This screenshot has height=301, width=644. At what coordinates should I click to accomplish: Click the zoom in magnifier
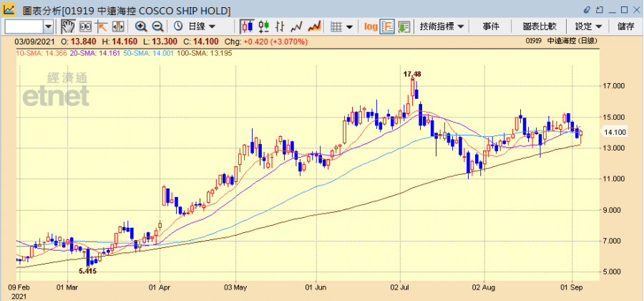pyautogui.click(x=141, y=27)
